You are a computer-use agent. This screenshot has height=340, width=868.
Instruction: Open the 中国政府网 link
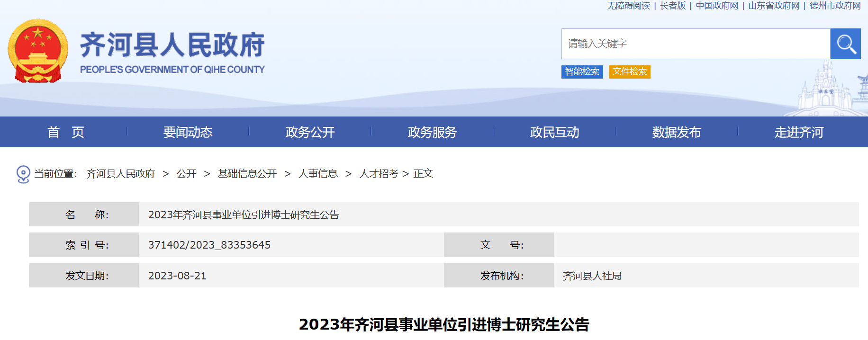(717, 6)
